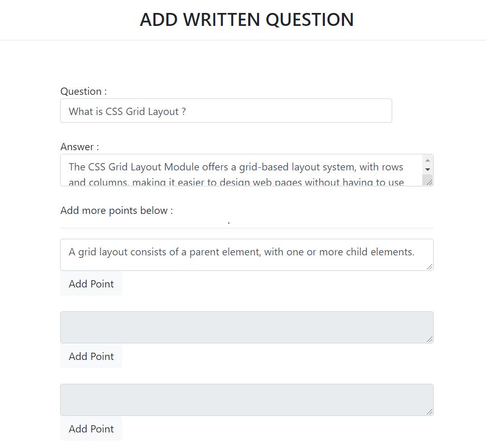Click the textarea starting 'A grid layout consists'

tap(247, 255)
